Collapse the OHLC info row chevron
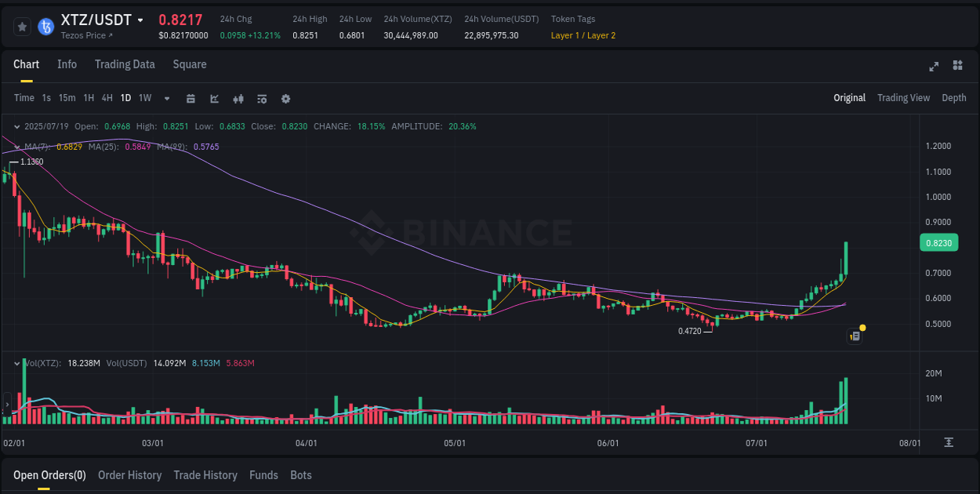Viewport: 980px width, 494px height. pos(16,125)
